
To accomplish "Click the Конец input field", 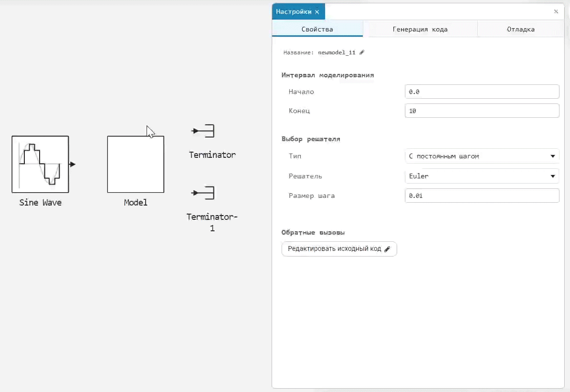I will 482,111.
